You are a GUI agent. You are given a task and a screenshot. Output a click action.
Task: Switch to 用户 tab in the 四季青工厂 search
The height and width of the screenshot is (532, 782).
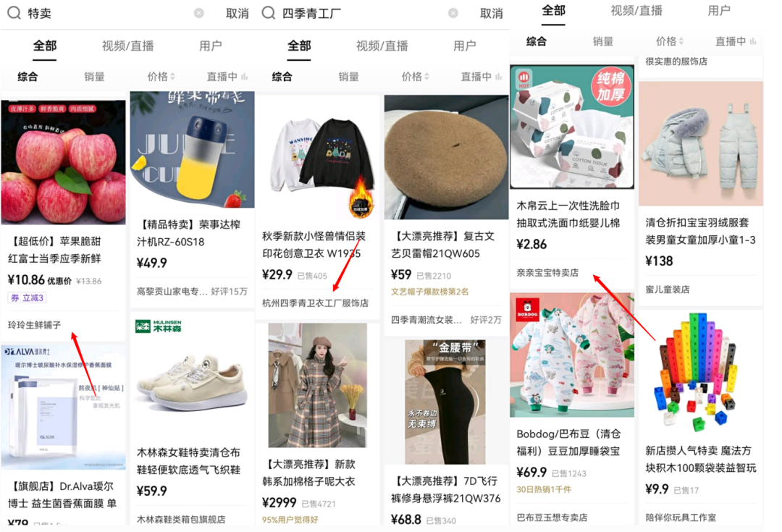[464, 46]
